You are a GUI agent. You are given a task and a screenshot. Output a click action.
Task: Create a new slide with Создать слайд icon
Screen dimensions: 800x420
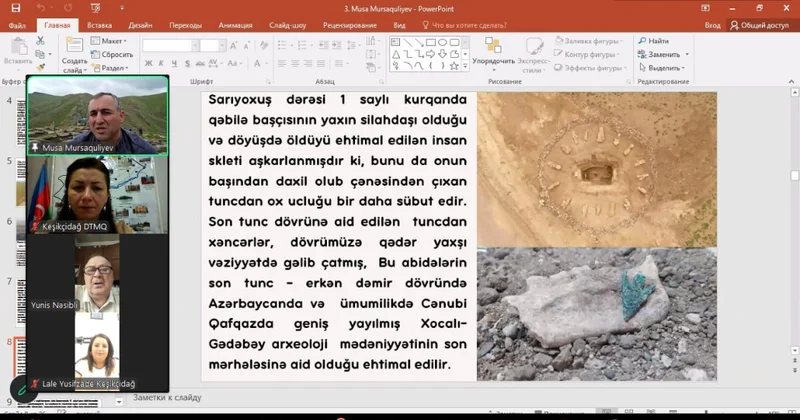74,55
